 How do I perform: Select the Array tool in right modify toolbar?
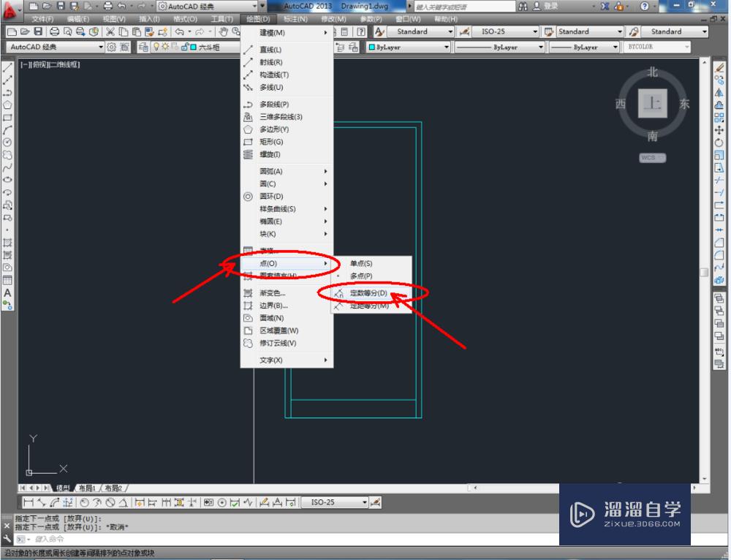pyautogui.click(x=719, y=118)
